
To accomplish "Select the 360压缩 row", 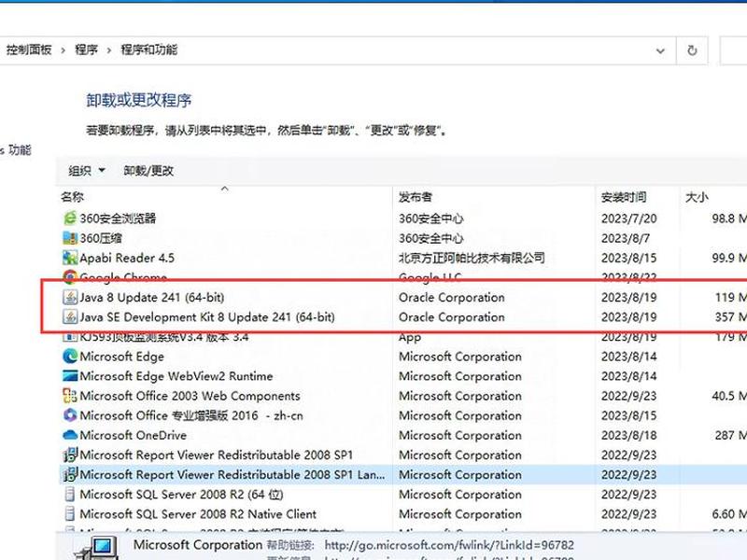I will click(x=403, y=238).
